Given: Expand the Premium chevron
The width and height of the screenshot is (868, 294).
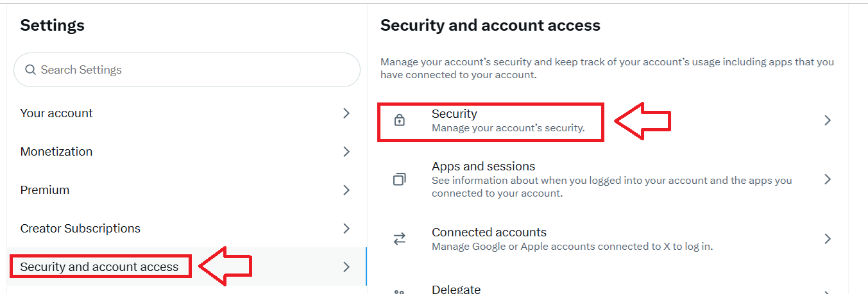Looking at the screenshot, I should point(346,190).
